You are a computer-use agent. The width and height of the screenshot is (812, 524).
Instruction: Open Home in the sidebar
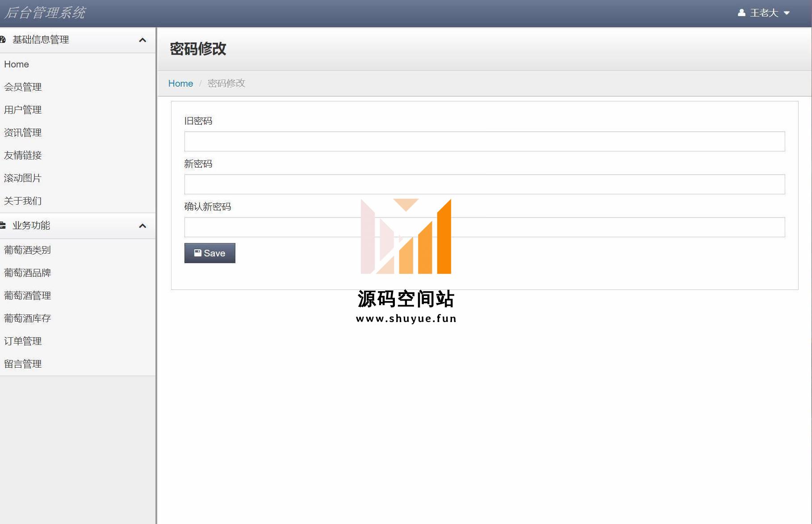click(x=17, y=64)
